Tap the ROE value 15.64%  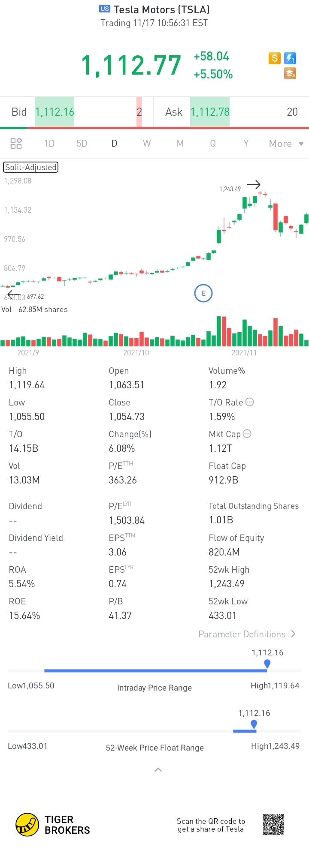(x=24, y=616)
